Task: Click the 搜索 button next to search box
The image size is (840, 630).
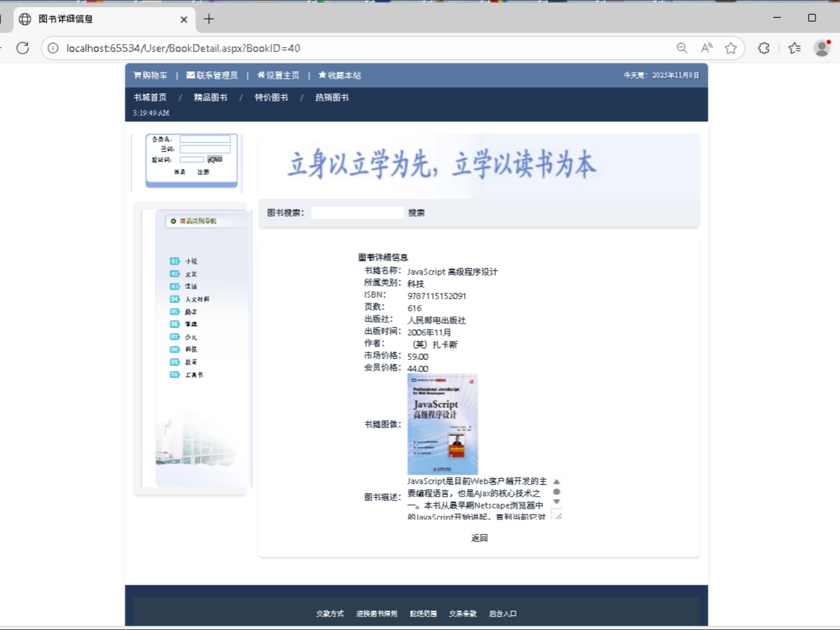Action: pyautogui.click(x=416, y=213)
